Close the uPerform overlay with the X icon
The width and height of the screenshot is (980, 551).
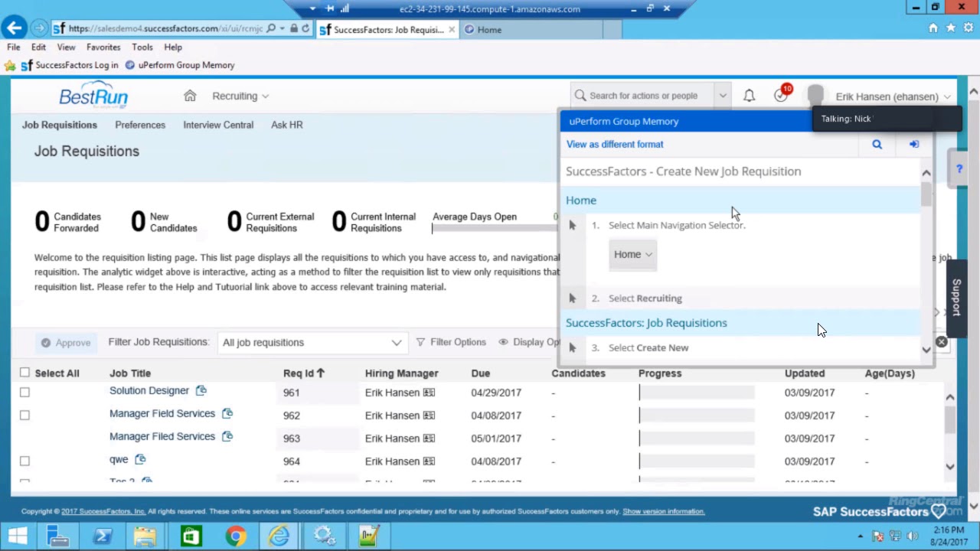click(941, 342)
